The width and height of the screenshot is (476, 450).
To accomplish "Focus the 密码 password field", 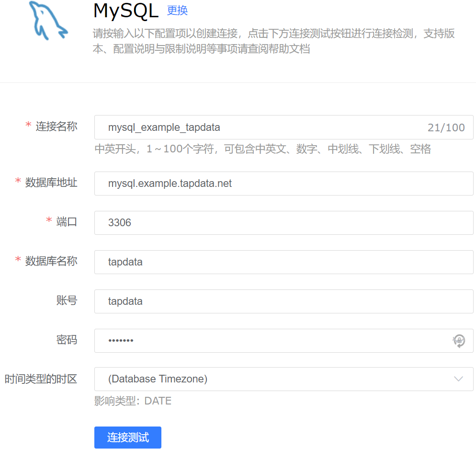I will 283,341.
